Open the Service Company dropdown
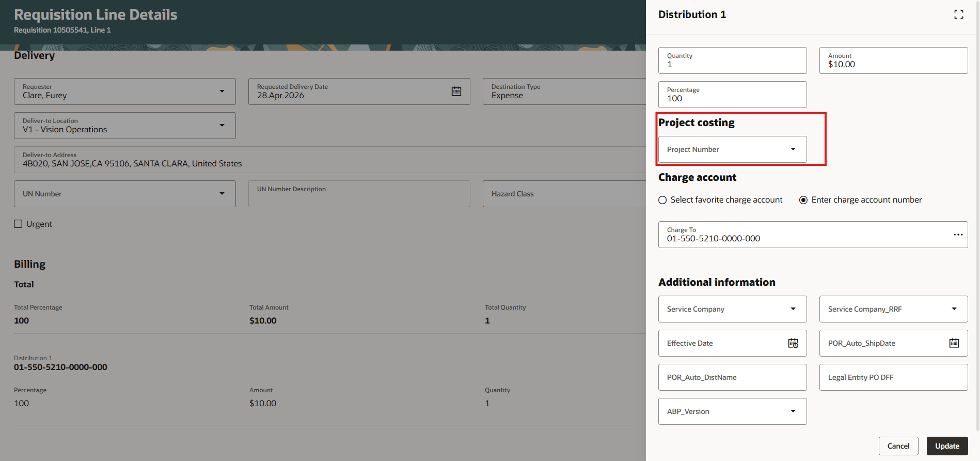 pyautogui.click(x=793, y=309)
